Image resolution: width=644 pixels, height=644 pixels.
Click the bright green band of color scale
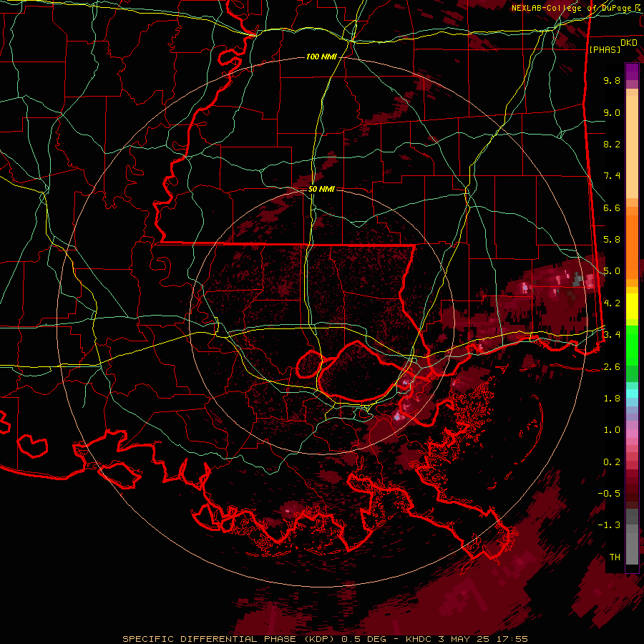click(632, 344)
